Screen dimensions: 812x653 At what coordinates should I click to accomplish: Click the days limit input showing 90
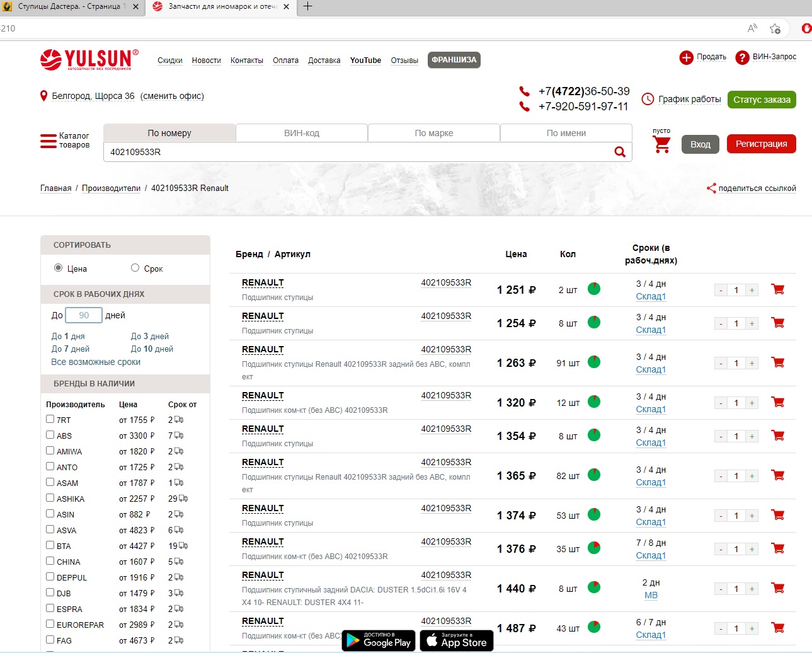[84, 315]
